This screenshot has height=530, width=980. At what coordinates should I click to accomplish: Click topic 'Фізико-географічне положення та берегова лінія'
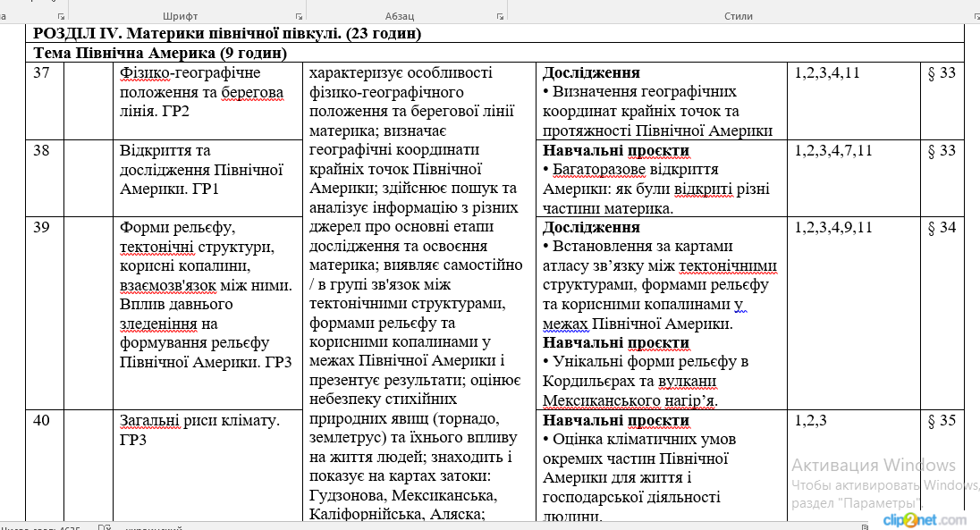click(x=201, y=92)
